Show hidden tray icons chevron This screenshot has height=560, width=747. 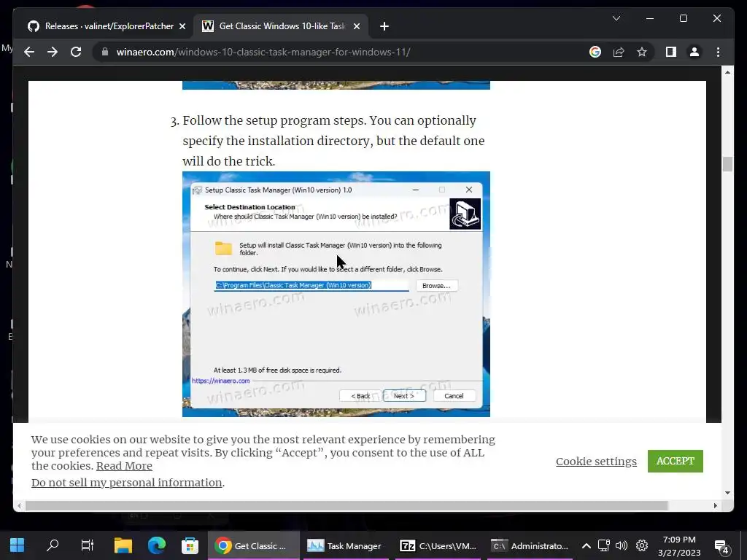click(x=587, y=545)
